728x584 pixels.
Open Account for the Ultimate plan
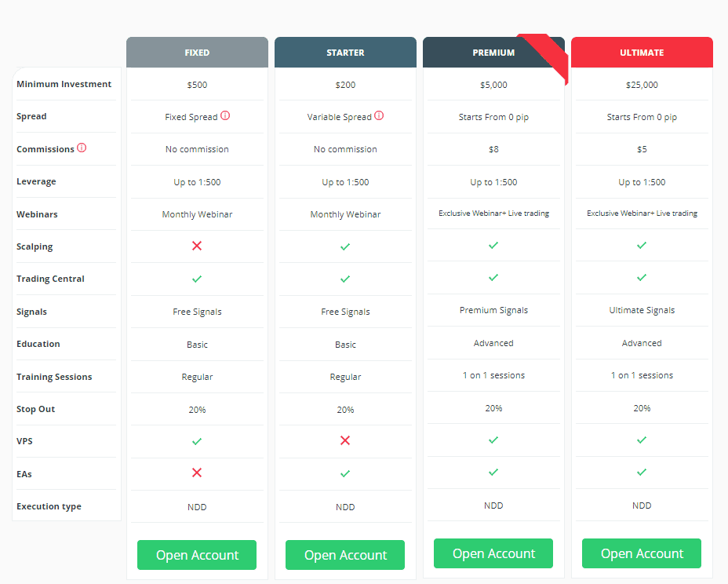pos(642,553)
